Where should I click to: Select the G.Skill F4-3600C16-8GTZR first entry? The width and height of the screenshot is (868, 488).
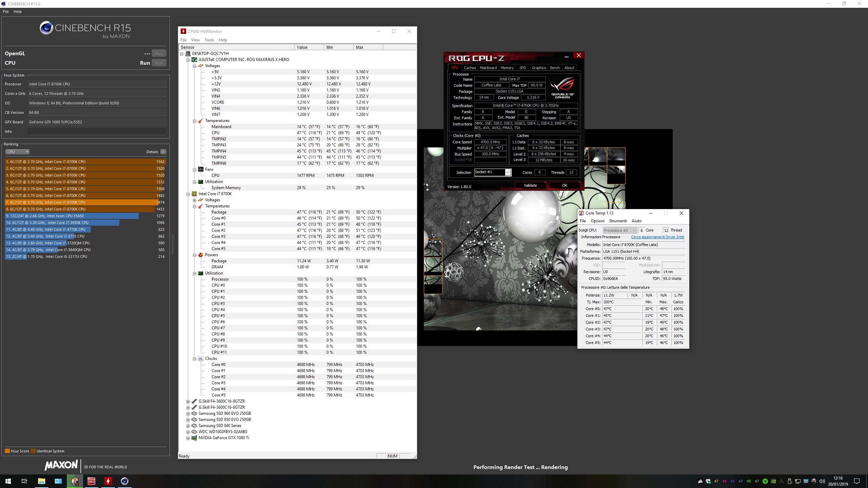[221, 401]
